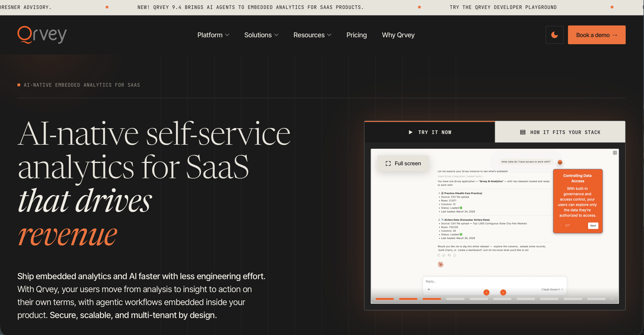This screenshot has width=644, height=335.
Task: Click the 'Last loaded: March 24, 2026' line
Action: click(458, 211)
